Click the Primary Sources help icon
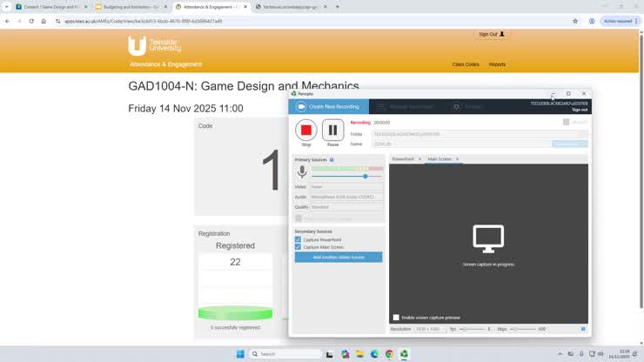The image size is (644, 362). pyautogui.click(x=332, y=160)
